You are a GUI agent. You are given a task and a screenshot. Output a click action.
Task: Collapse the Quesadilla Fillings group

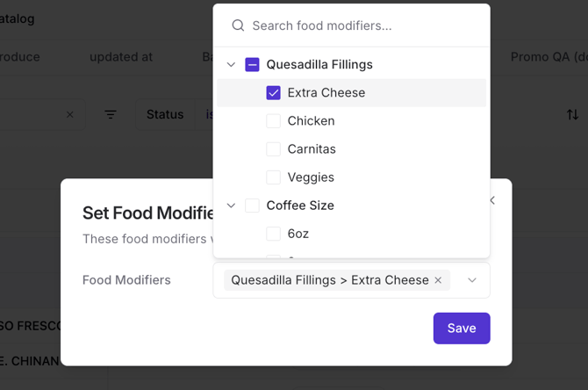click(x=231, y=64)
